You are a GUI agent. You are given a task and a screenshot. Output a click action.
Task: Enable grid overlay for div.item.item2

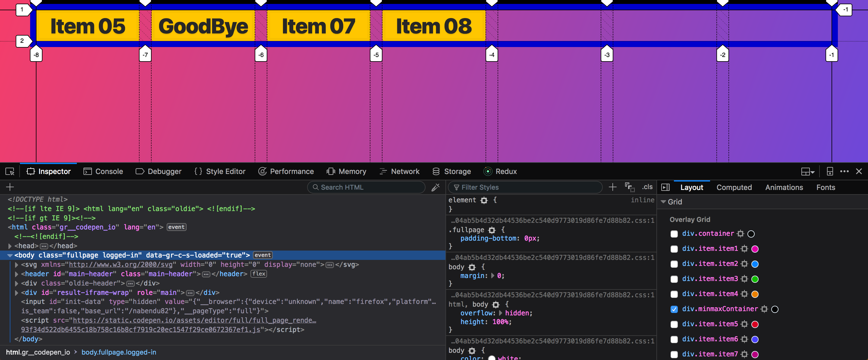click(x=674, y=264)
